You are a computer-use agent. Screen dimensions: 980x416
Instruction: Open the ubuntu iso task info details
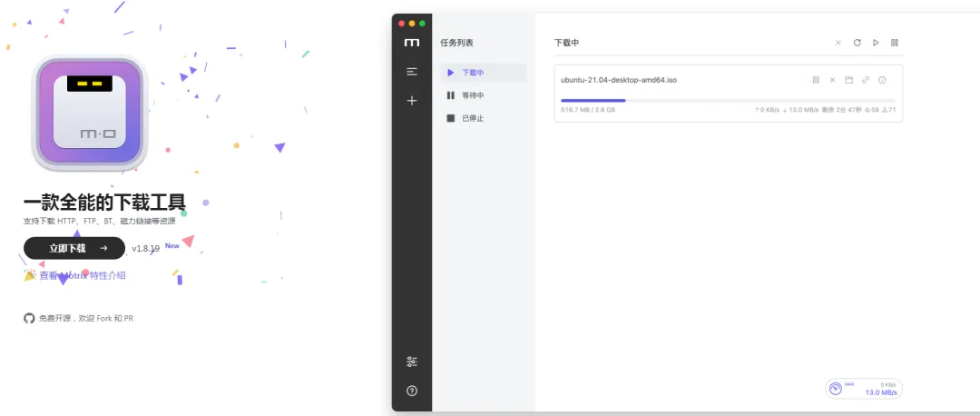(883, 80)
